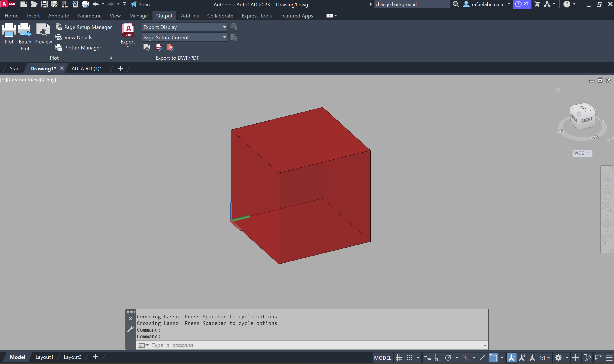614x364 pixels.
Task: Click the command line customize wrench
Action: (131, 329)
